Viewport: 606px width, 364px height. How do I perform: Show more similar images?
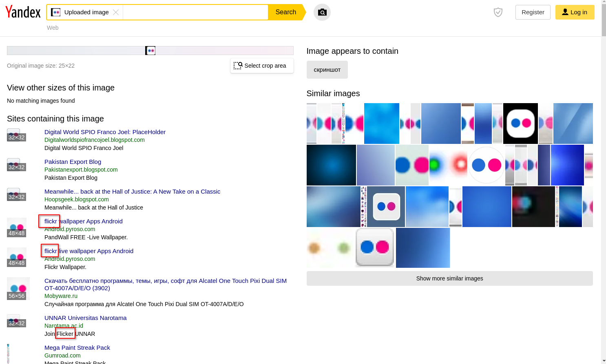[449, 278]
